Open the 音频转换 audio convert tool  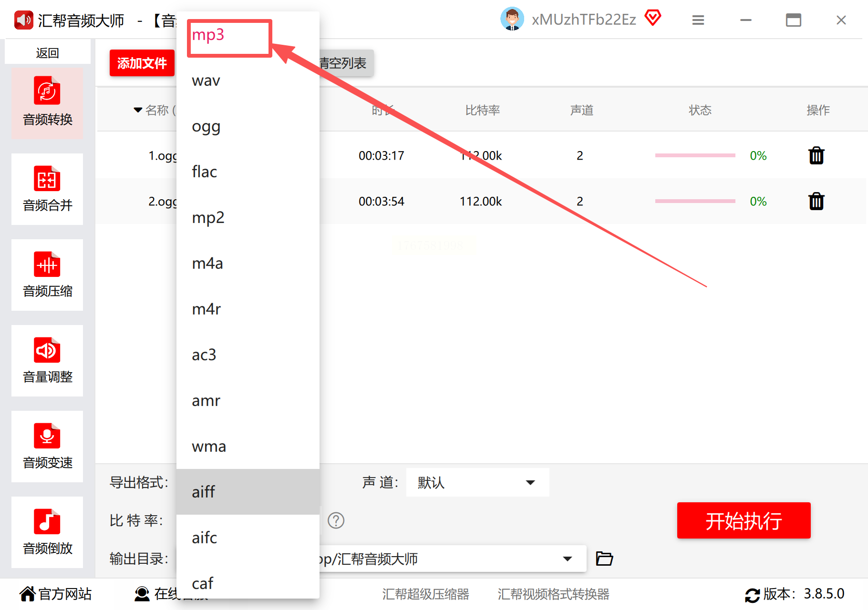point(47,103)
